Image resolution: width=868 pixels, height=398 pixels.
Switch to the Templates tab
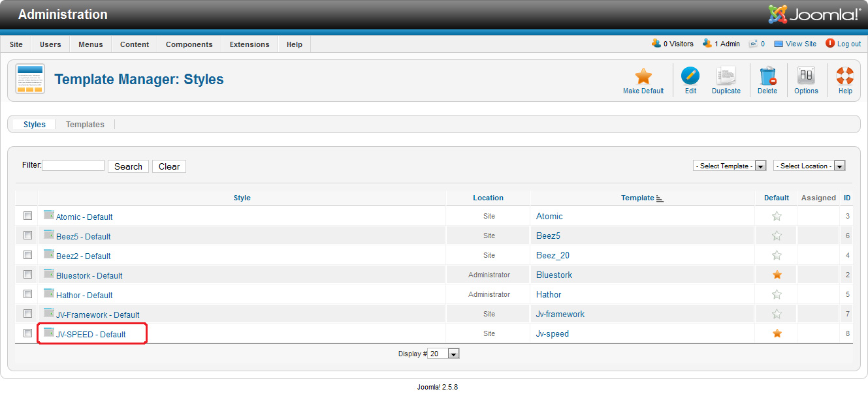tap(85, 125)
